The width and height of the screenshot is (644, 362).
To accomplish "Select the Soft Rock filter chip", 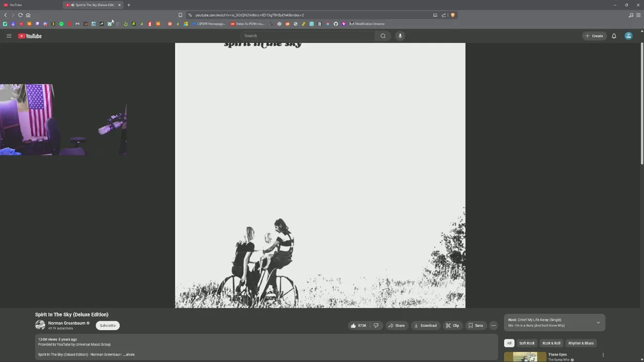I will tap(527, 343).
